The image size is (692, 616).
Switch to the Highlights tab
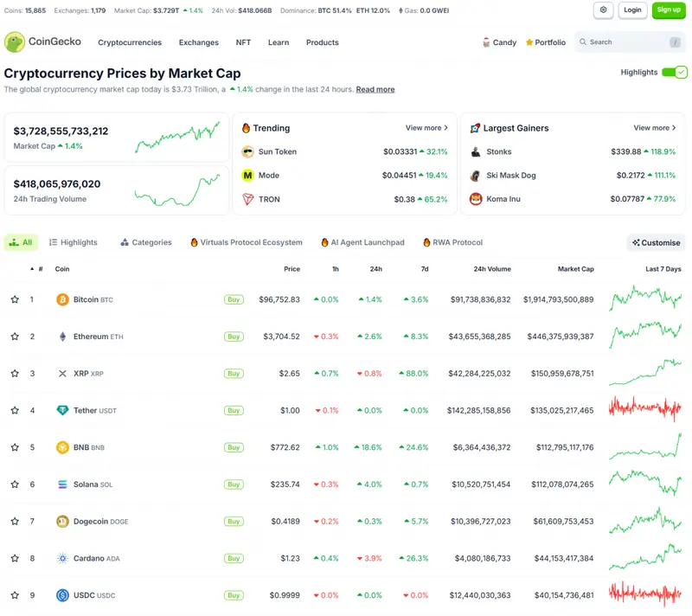74,243
